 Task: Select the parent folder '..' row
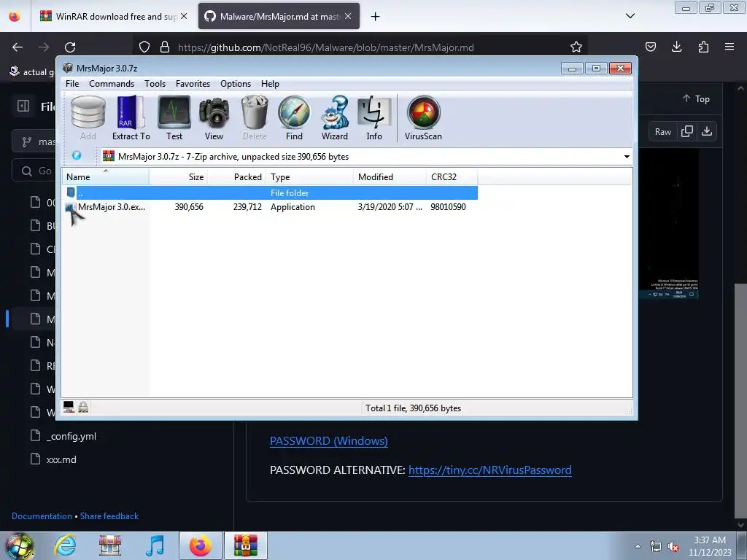point(270,192)
